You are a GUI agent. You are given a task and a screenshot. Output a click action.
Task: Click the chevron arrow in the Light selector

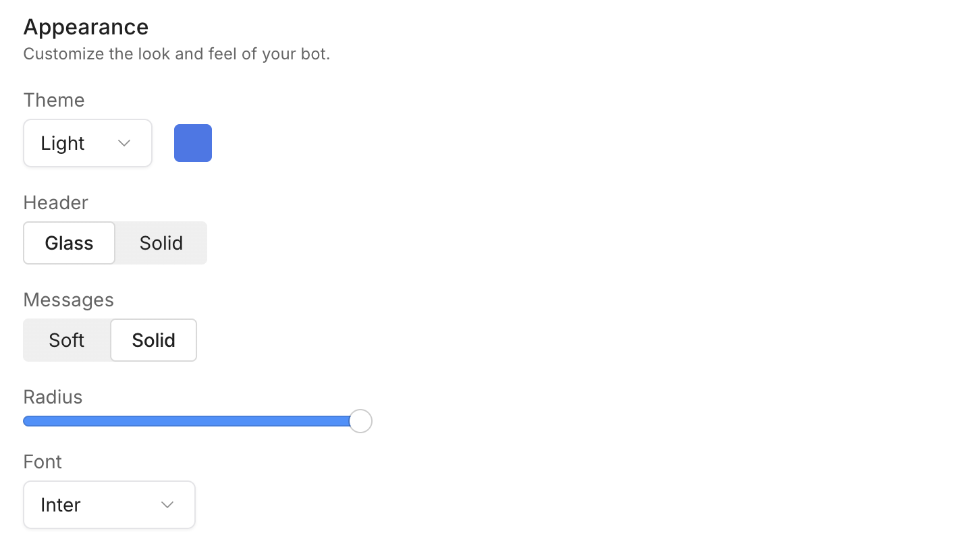124,143
